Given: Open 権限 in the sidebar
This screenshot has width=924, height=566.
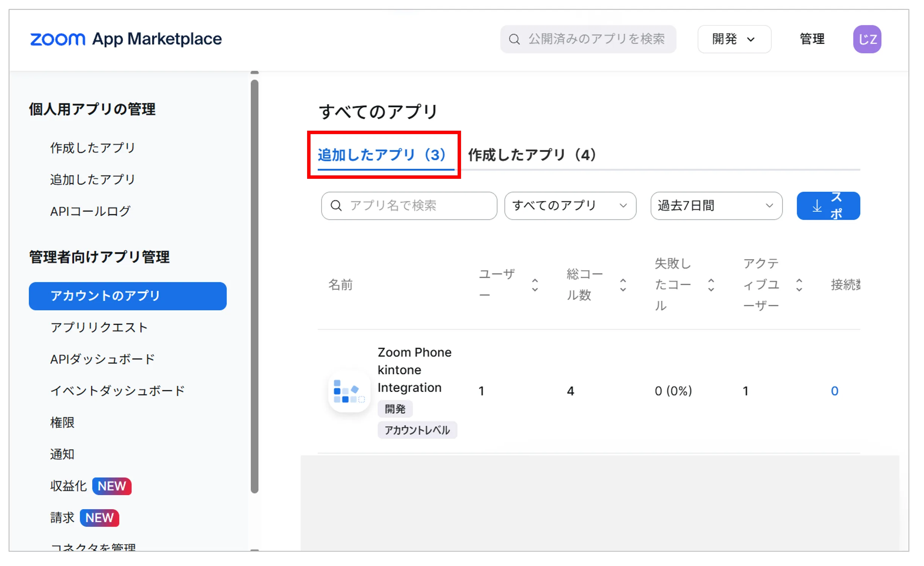Looking at the screenshot, I should pyautogui.click(x=62, y=422).
